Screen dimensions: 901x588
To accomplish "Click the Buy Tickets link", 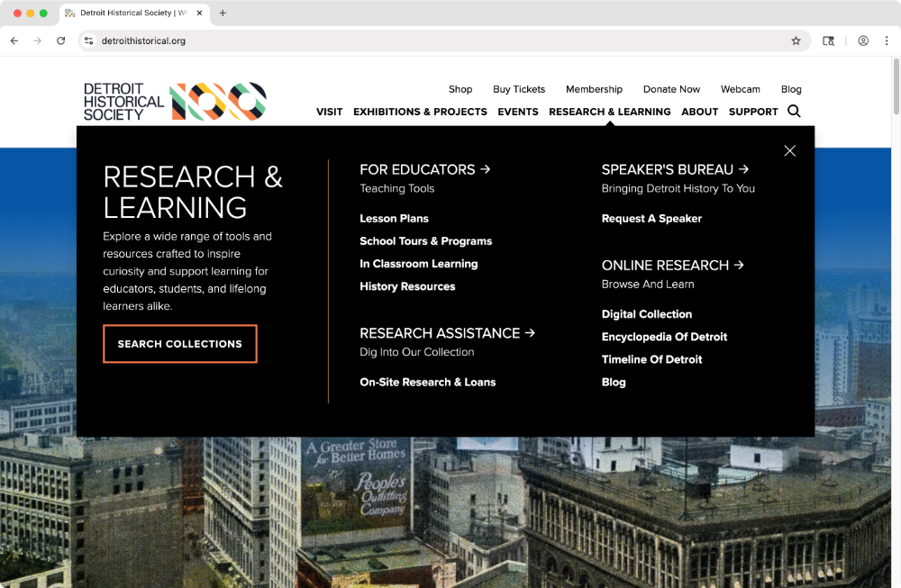I will (x=519, y=89).
